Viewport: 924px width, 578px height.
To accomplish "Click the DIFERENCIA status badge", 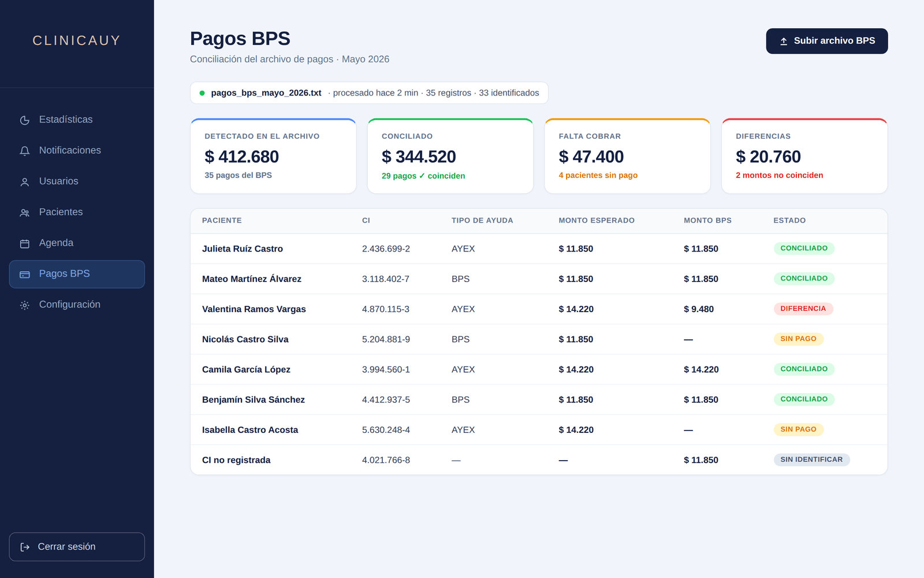I will pyautogui.click(x=803, y=309).
